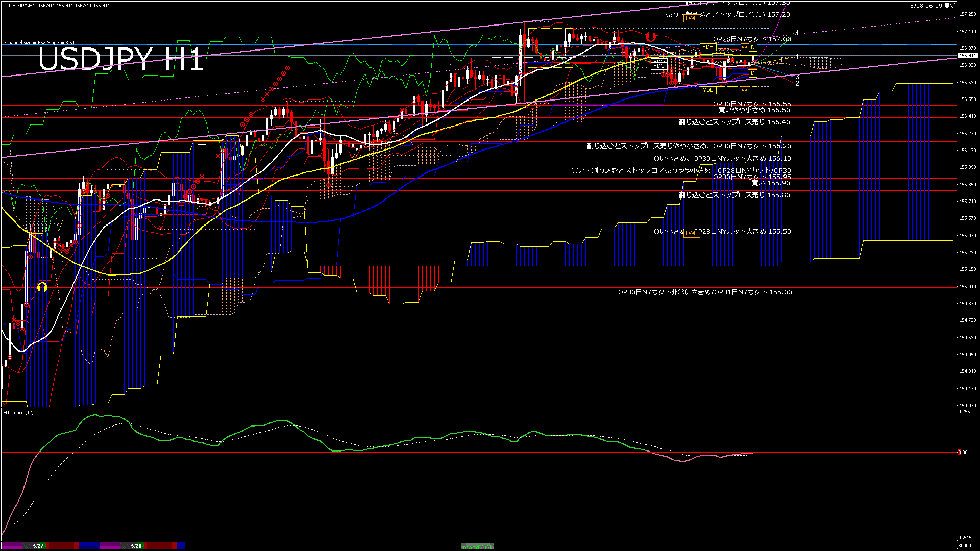The width and height of the screenshot is (980, 551).
Task: Click the red horseshoe signal icon near chart top
Action: point(650,37)
